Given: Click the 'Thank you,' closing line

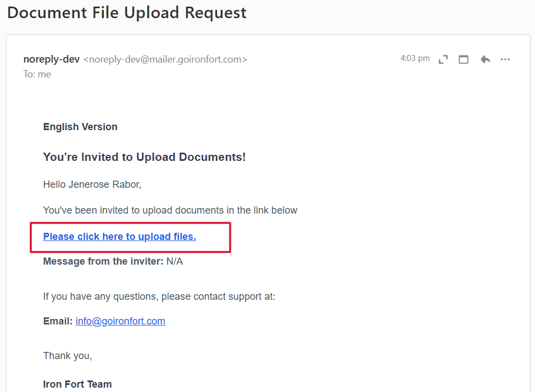Looking at the screenshot, I should 68,356.
